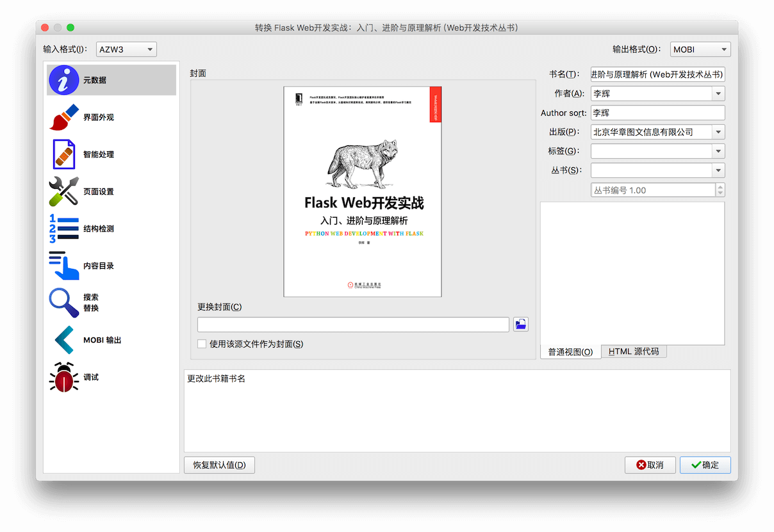Click the 出版 field text 北京华章图文信息有限公司

coord(643,132)
